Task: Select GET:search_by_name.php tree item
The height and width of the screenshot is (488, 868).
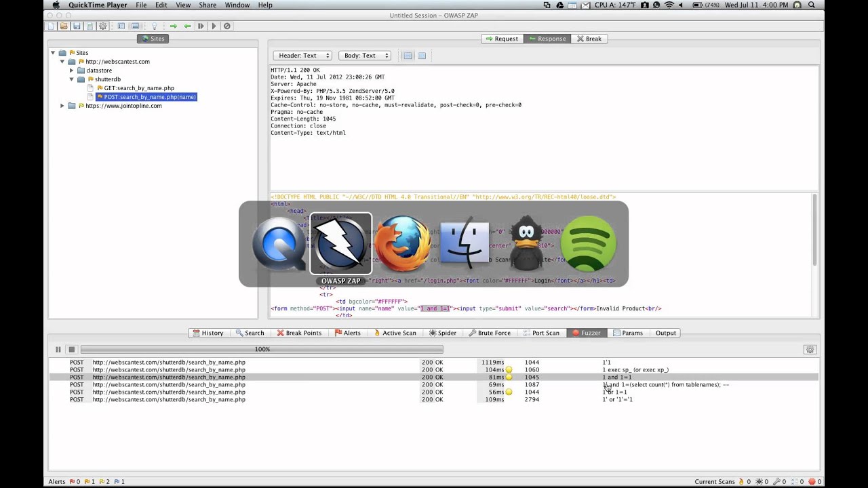Action: pos(139,88)
